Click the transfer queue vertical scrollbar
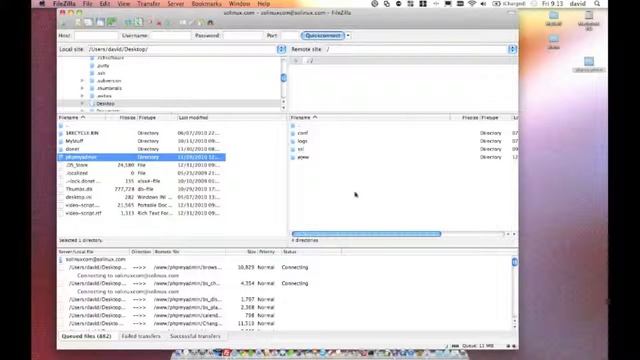 click(515, 262)
